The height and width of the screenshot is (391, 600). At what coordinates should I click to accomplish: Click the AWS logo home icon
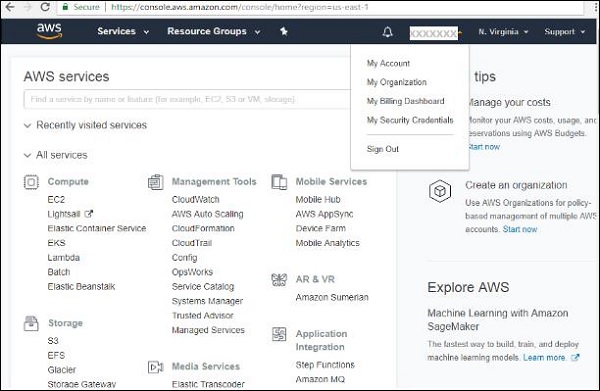coord(49,31)
